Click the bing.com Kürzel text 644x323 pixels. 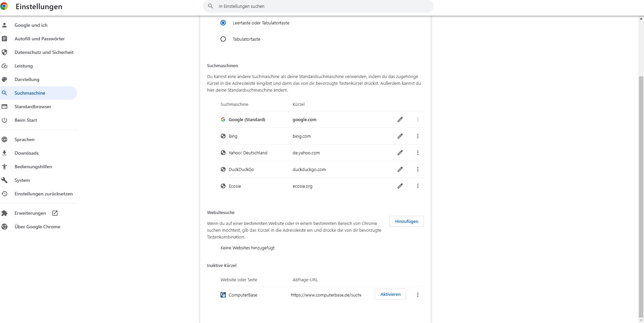(301, 136)
